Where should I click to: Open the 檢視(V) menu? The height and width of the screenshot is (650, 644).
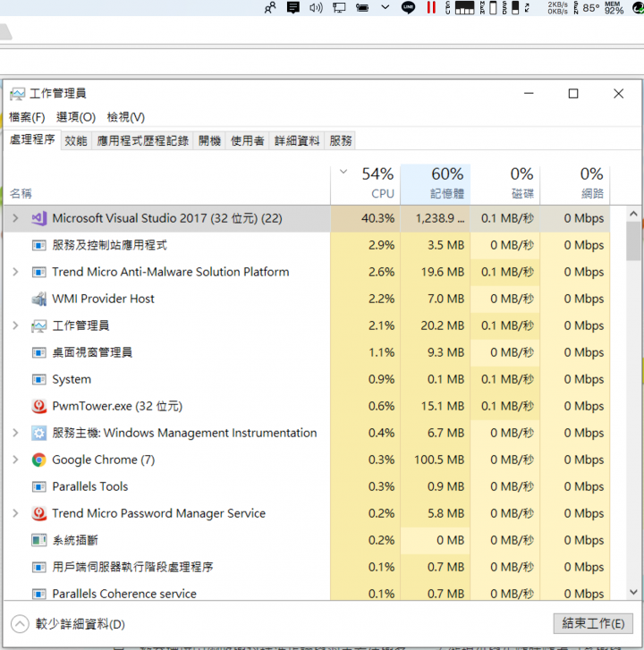coord(125,117)
